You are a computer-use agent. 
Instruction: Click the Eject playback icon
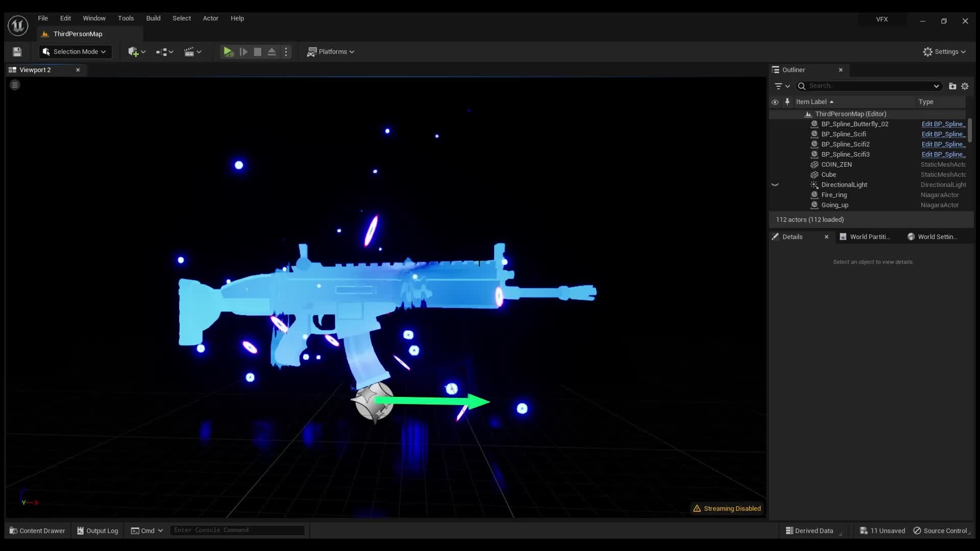point(272,52)
